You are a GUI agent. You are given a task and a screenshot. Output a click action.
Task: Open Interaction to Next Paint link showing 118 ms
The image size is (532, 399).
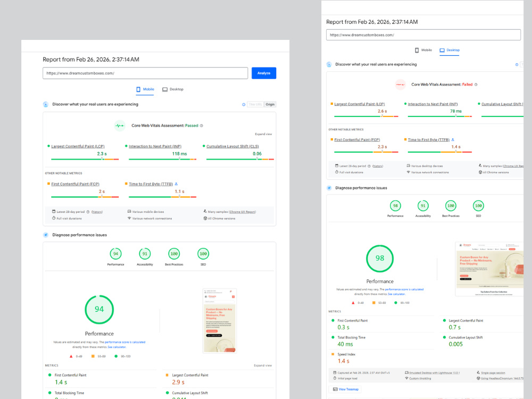coord(155,146)
